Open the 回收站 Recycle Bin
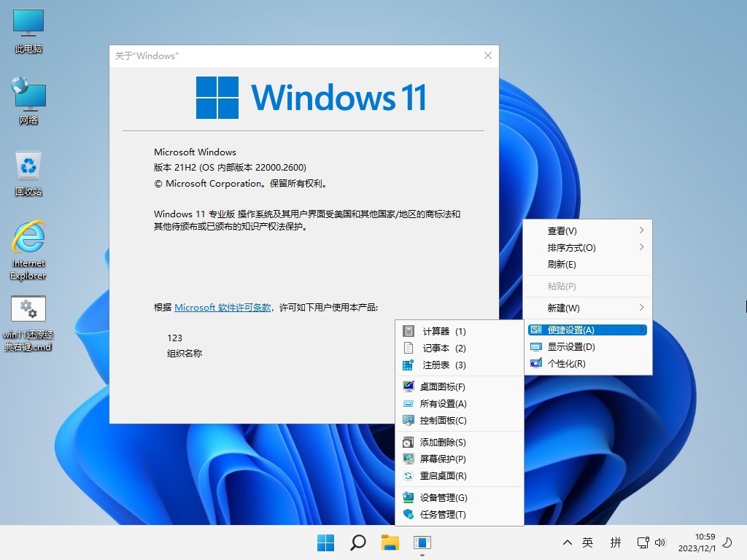This screenshot has width=747, height=560. 28,171
